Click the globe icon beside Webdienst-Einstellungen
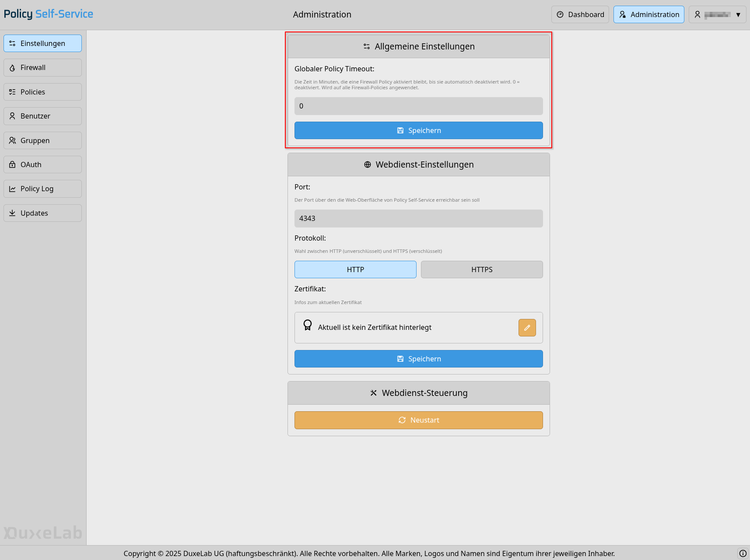The image size is (750, 560). point(368,164)
